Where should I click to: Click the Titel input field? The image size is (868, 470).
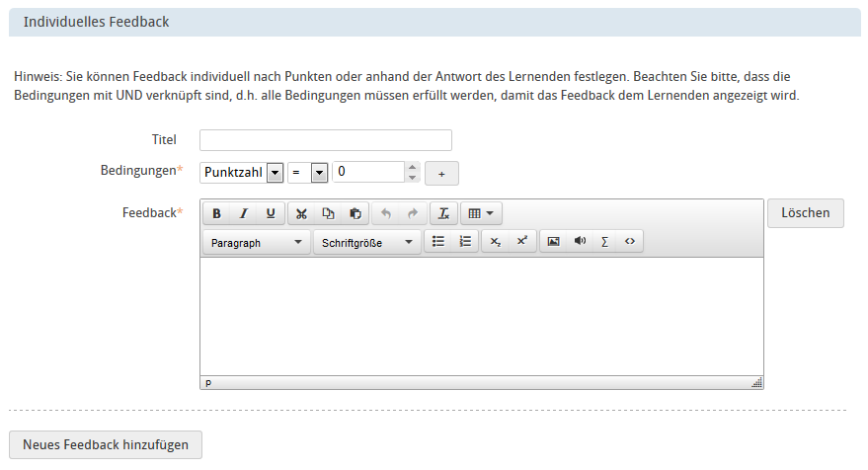326,140
